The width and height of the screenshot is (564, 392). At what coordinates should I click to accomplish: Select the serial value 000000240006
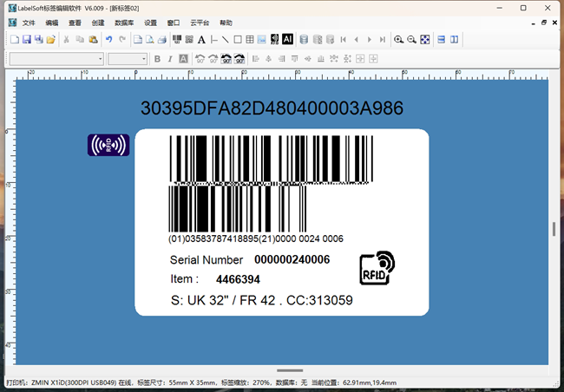(x=292, y=259)
